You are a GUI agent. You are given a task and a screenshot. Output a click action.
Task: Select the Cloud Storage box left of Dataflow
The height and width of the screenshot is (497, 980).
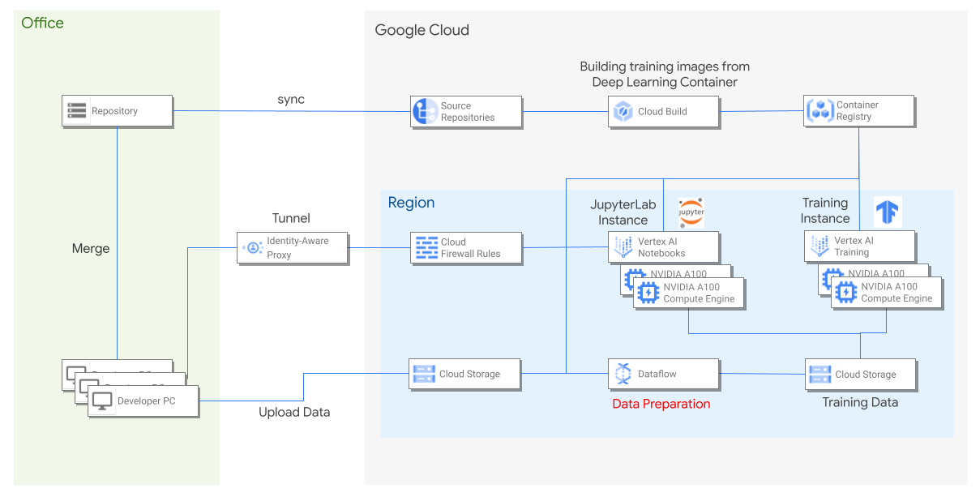(464, 374)
